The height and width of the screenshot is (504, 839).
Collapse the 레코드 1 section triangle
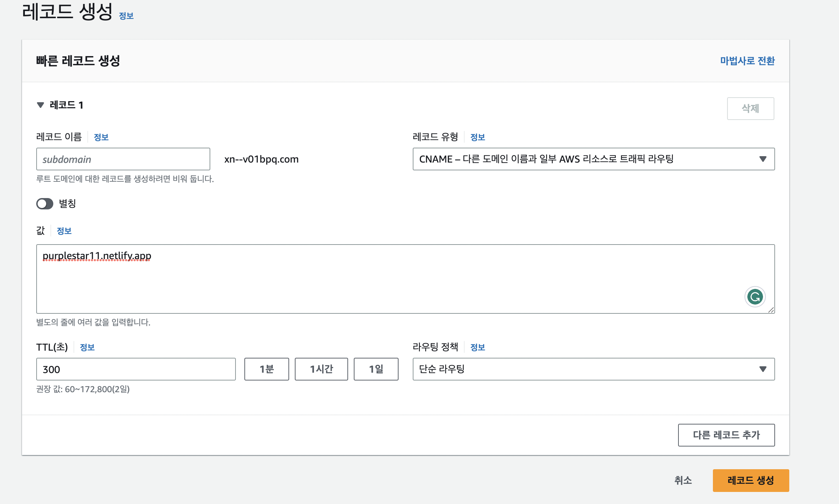tap(40, 105)
